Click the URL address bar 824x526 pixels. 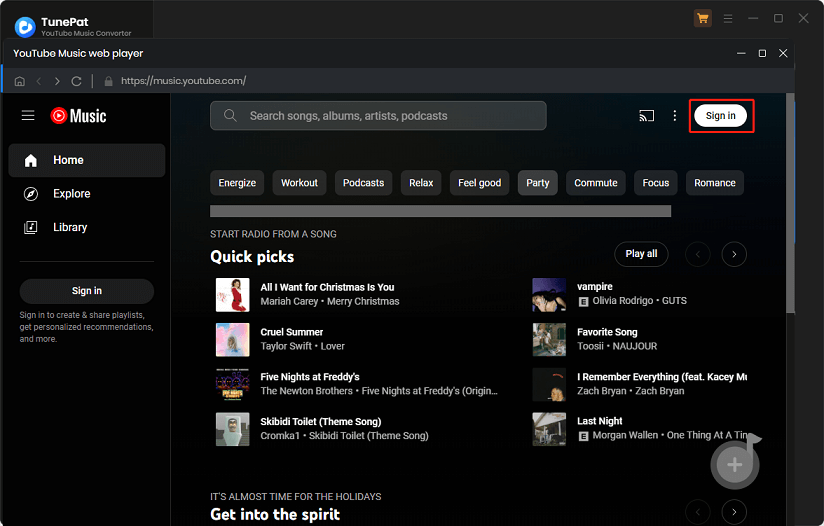click(x=183, y=81)
